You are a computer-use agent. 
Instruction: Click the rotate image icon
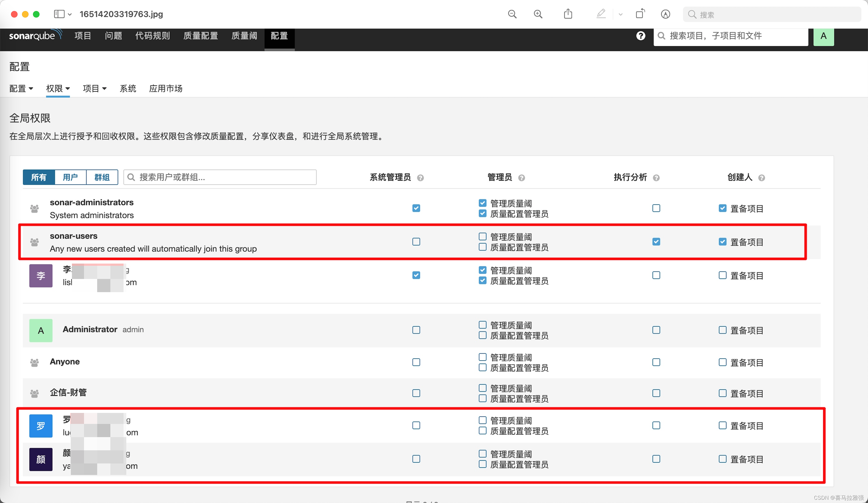coord(640,14)
